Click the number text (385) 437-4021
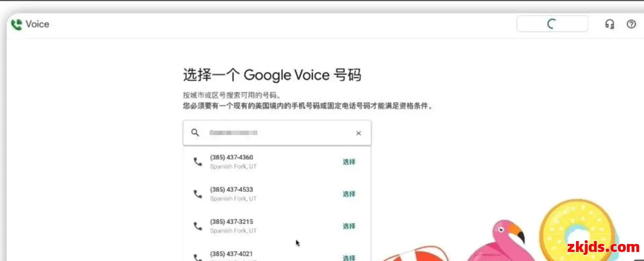 [231, 254]
